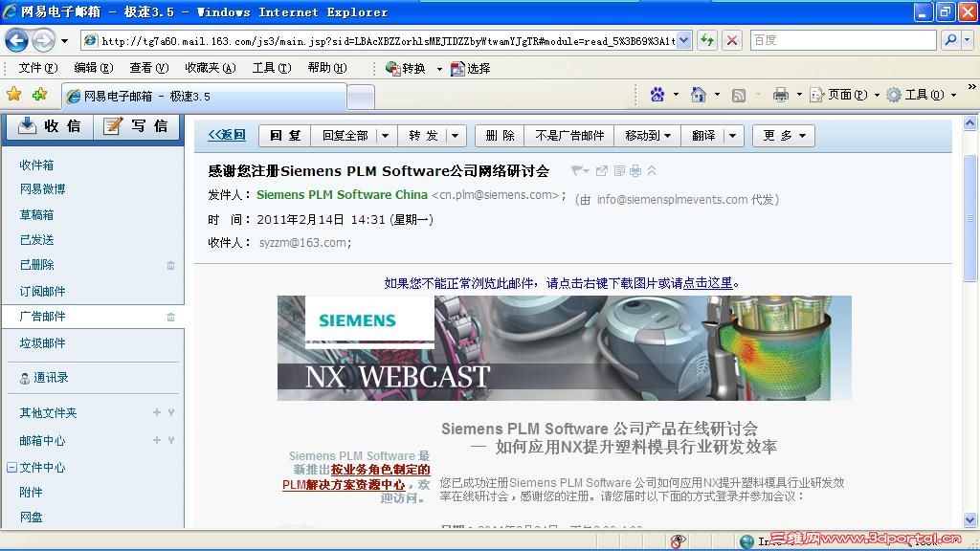980x551 pixels.
Task: Click the print email icon near subject
Action: pyautogui.click(x=635, y=170)
